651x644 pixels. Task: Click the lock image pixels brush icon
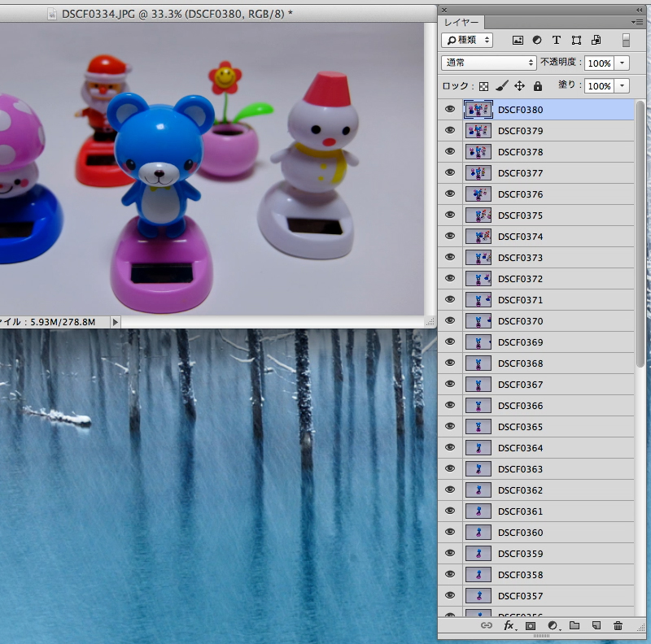tap(502, 86)
